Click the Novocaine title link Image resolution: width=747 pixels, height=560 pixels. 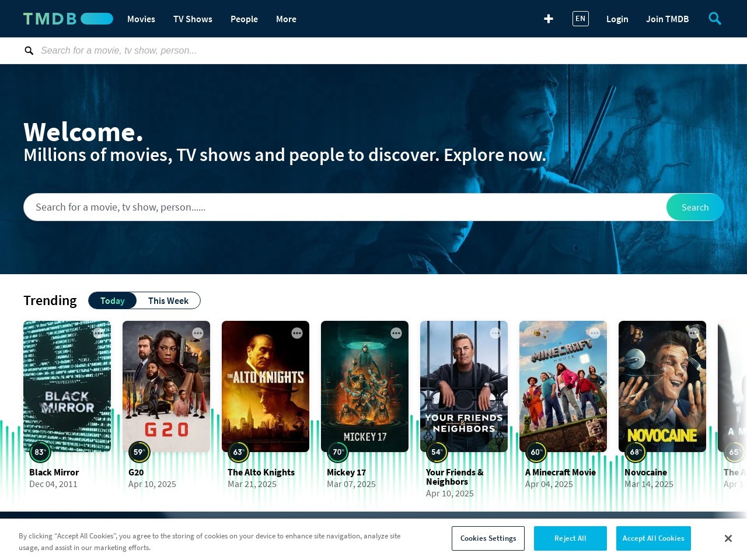click(x=645, y=473)
